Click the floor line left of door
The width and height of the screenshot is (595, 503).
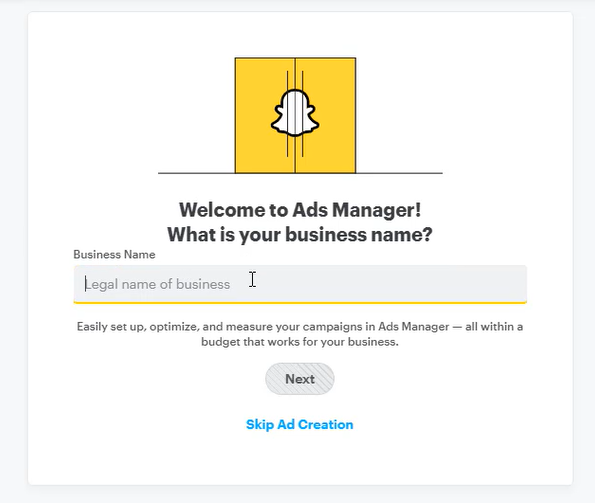[x=197, y=173]
